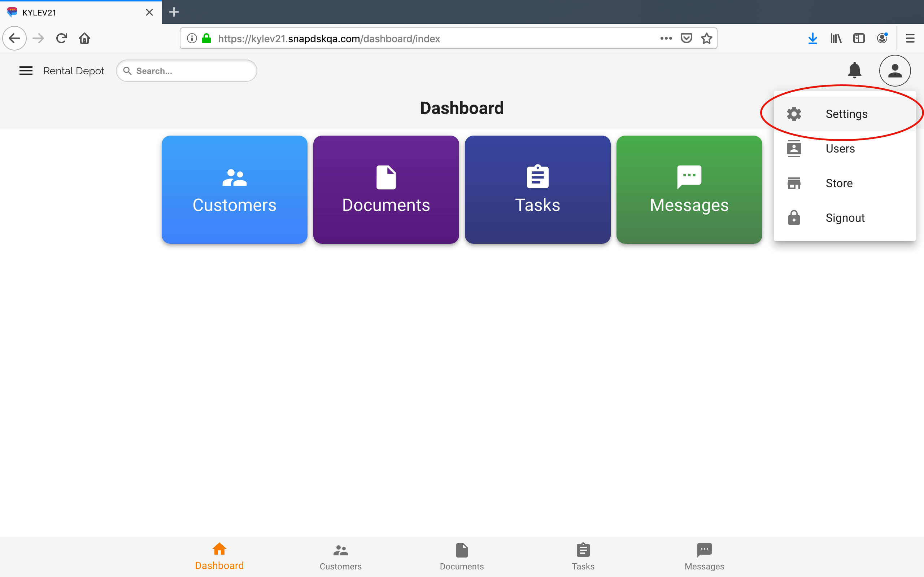Click the notifications bell icon
924x577 pixels.
coord(854,71)
